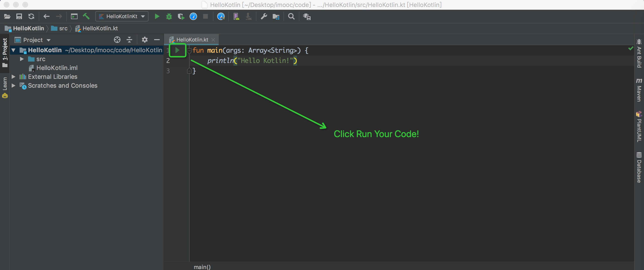
Task: Locate the open file with the crosshair icon
Action: tap(117, 40)
